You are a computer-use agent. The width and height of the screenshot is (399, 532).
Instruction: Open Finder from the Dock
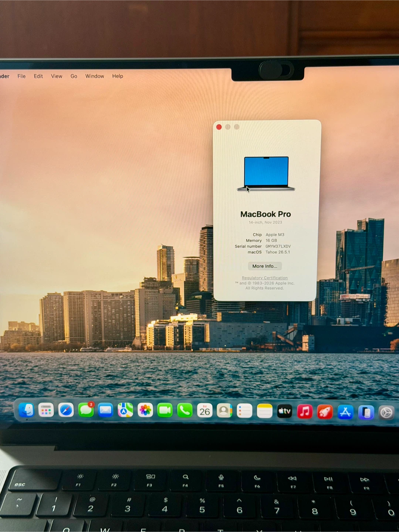[26, 410]
